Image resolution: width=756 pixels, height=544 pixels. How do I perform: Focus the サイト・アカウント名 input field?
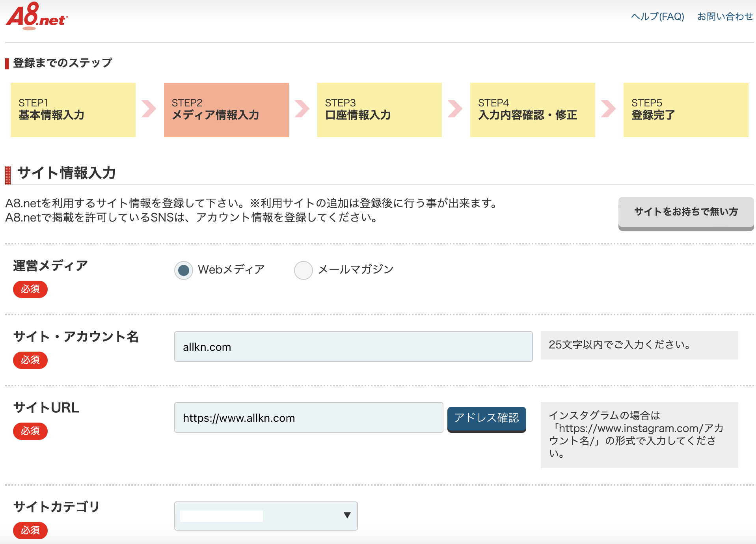click(354, 347)
